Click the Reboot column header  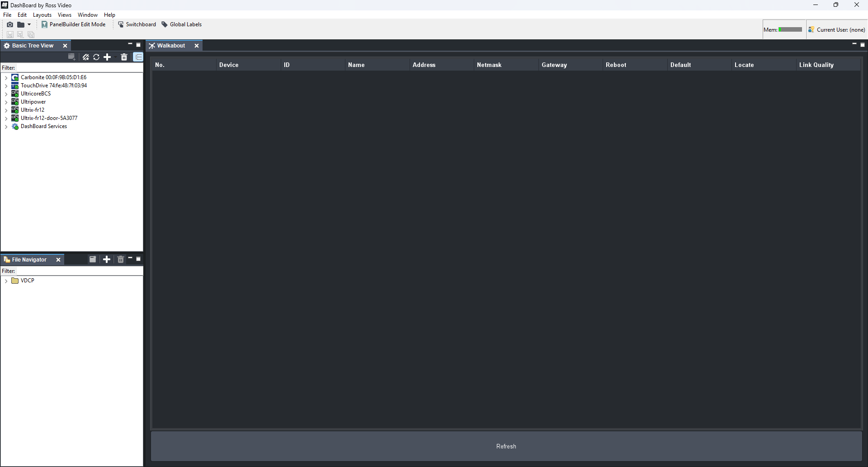pyautogui.click(x=635, y=65)
